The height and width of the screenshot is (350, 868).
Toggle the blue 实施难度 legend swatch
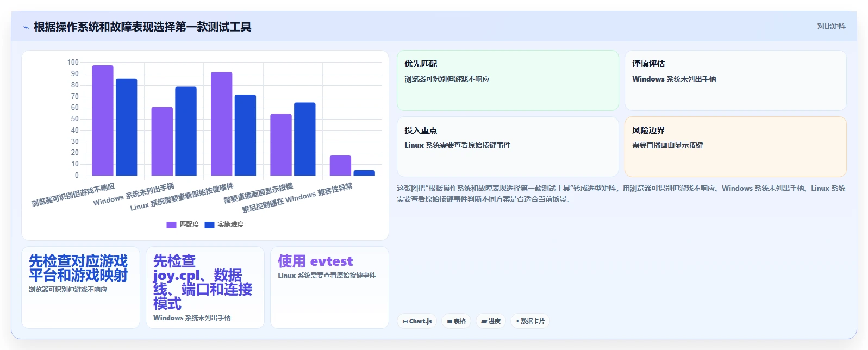209,224
